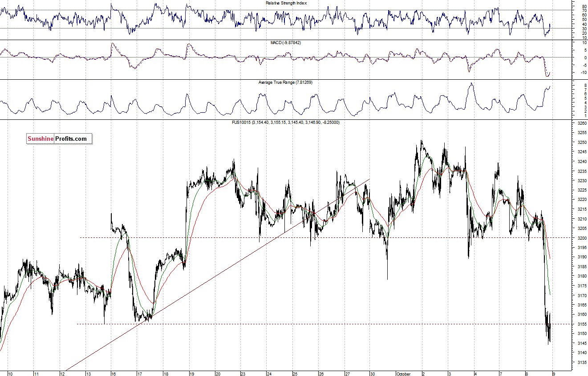Open the SunshineProfits.com logo link

[59, 139]
